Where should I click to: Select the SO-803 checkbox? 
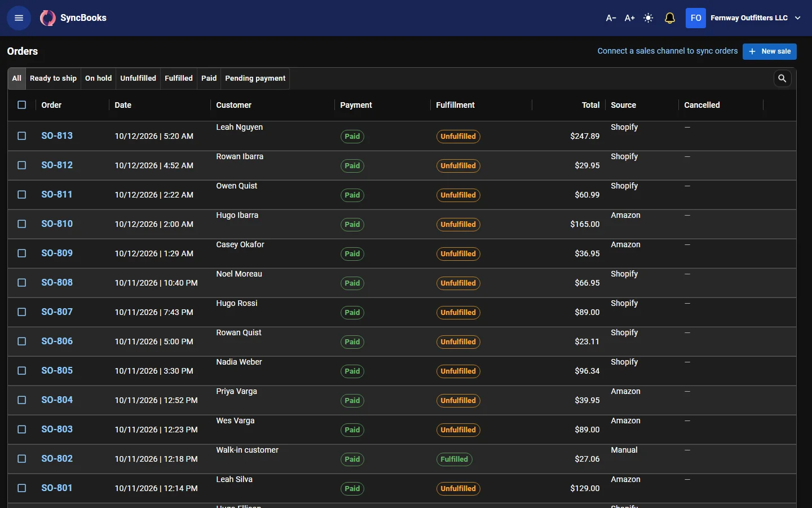point(22,430)
